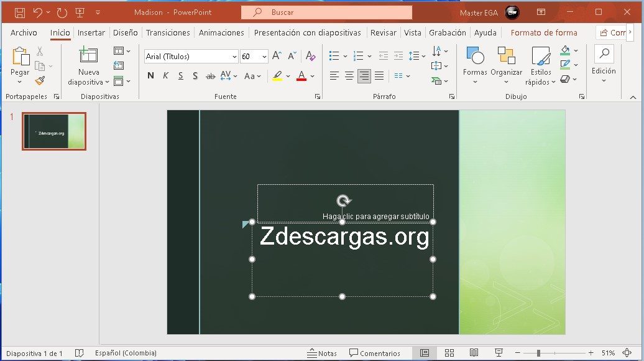Open the font name combo box

coord(191,57)
